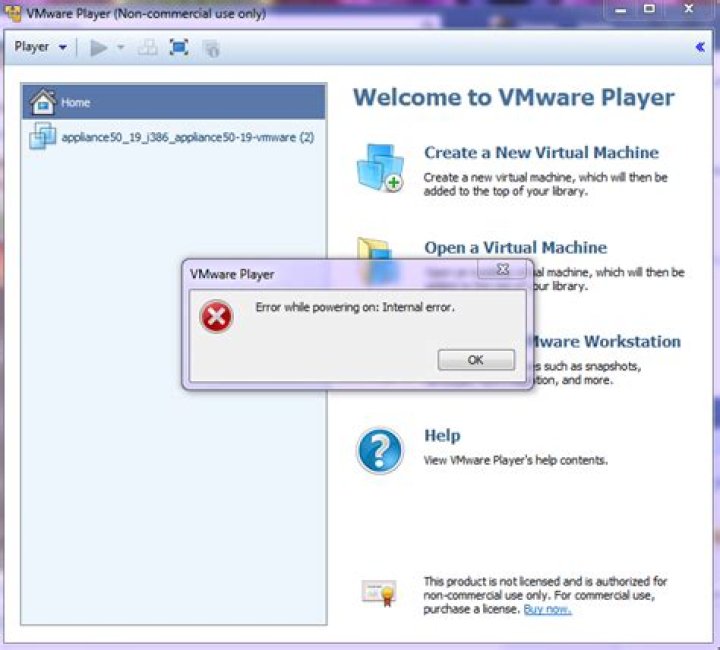Select appliance50_19_i386 virtual machine entry

pos(174,137)
